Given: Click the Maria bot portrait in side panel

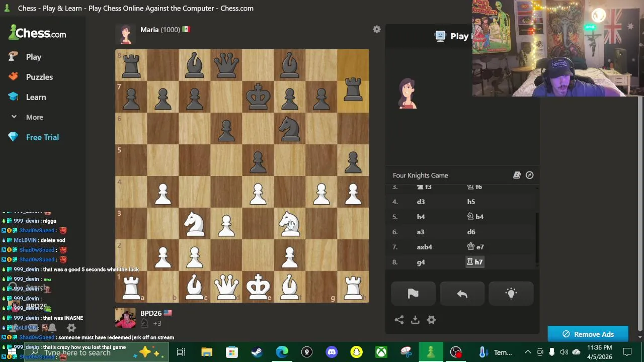Looking at the screenshot, I should pyautogui.click(x=407, y=94).
